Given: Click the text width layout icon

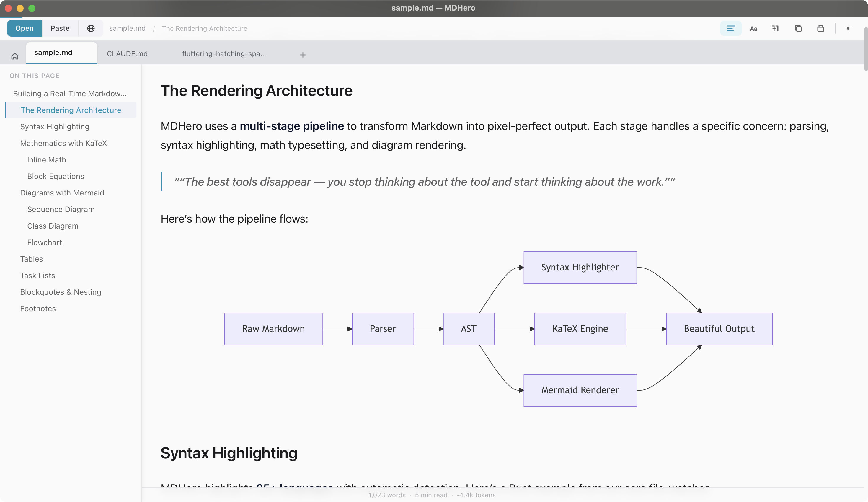Looking at the screenshot, I should pyautogui.click(x=776, y=28).
